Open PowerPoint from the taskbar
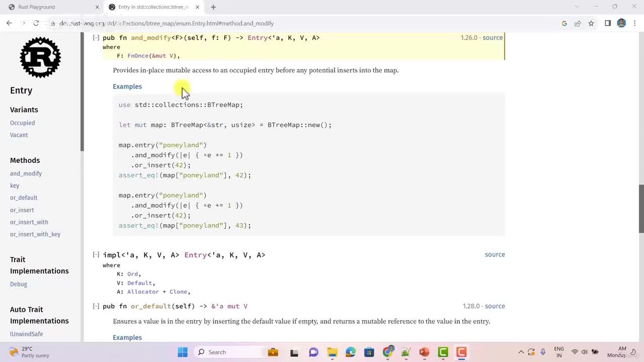Image resolution: width=644 pixels, height=362 pixels. (424, 352)
